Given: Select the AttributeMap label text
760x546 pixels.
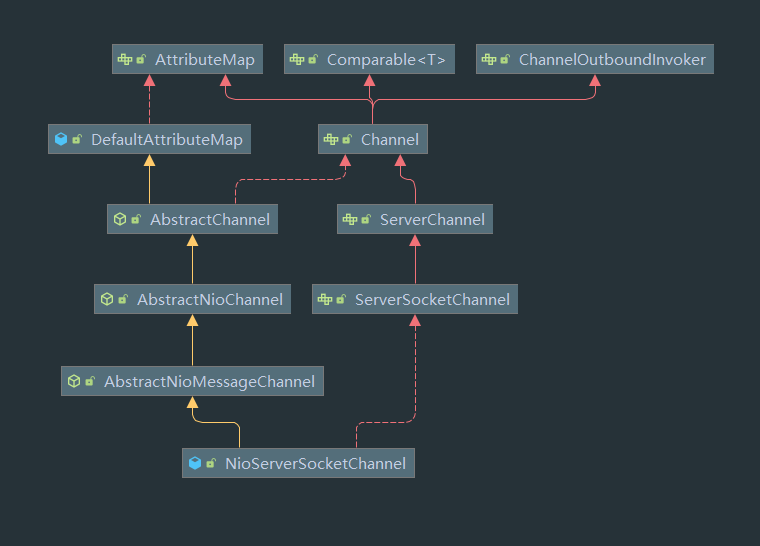Looking at the screenshot, I should coord(204,60).
